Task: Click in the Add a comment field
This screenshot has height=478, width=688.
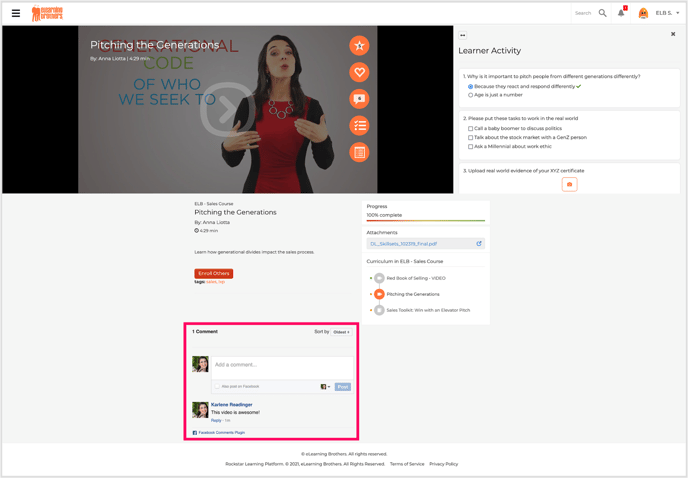Action: [x=282, y=365]
